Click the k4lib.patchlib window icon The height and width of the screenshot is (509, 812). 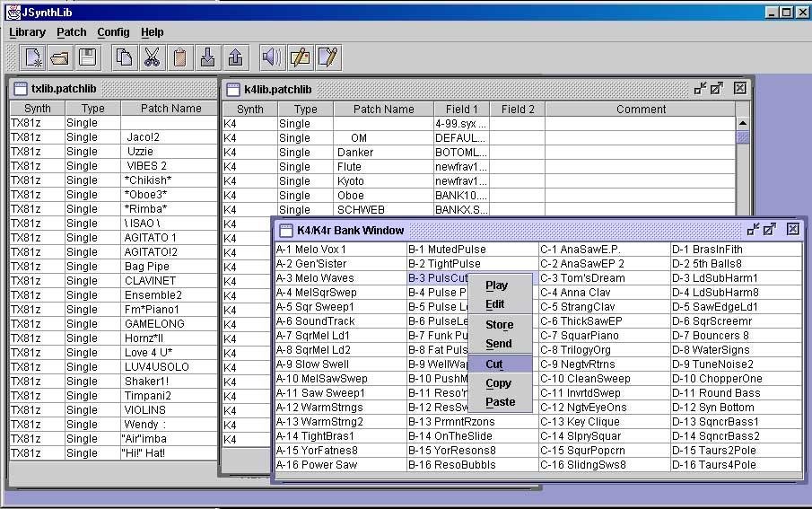pos(233,90)
